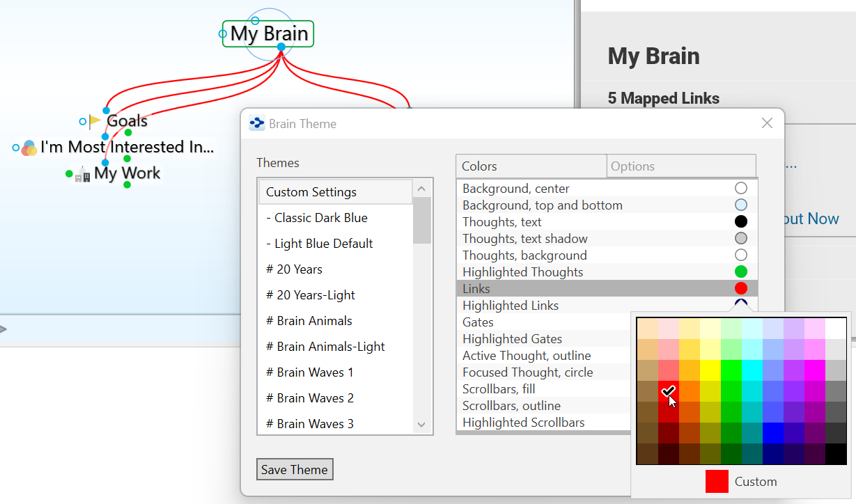Image resolution: width=856 pixels, height=504 pixels.
Task: Click the colored circles icon beside I'm Most Interested In
Action: tap(29, 148)
